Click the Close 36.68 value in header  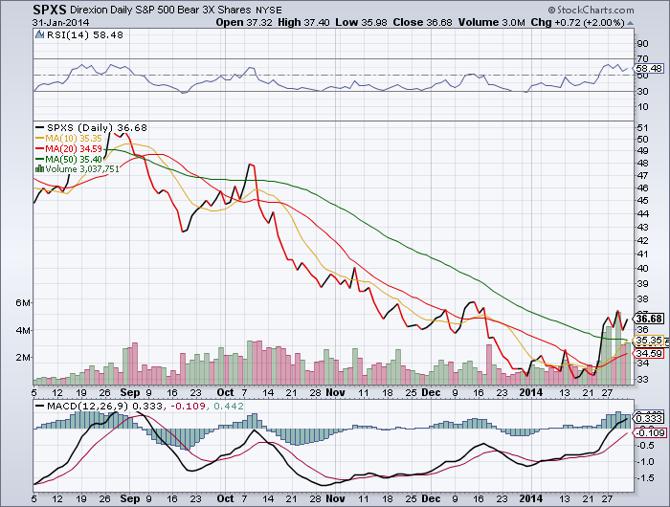pos(422,22)
